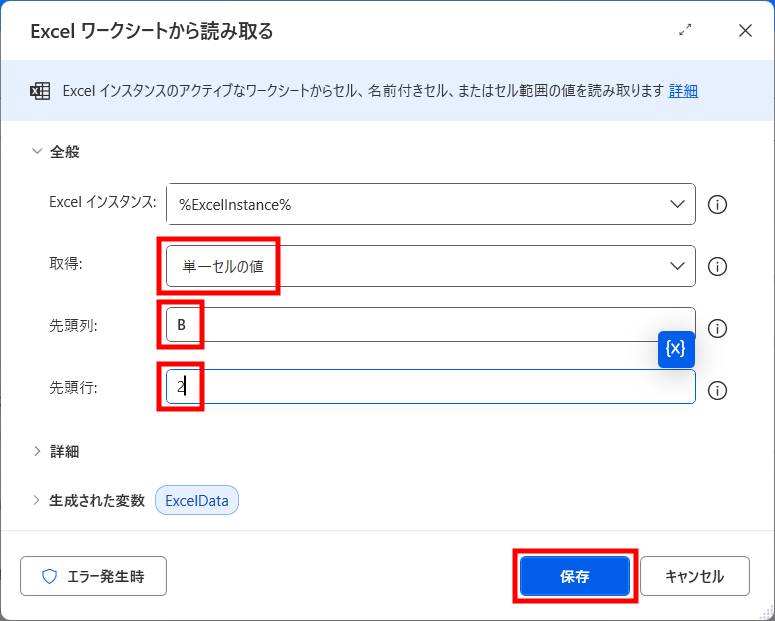The image size is (775, 621).
Task: Click the 先頭行 label
Action: tap(73, 387)
